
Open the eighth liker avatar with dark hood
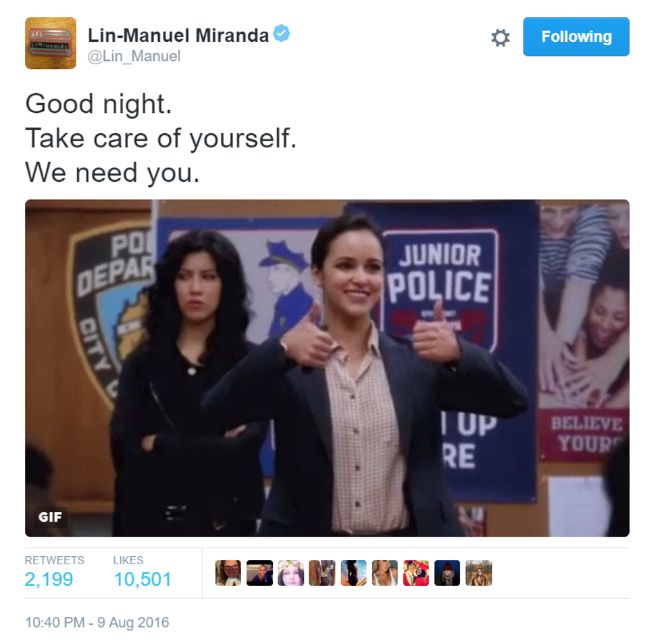(447, 573)
